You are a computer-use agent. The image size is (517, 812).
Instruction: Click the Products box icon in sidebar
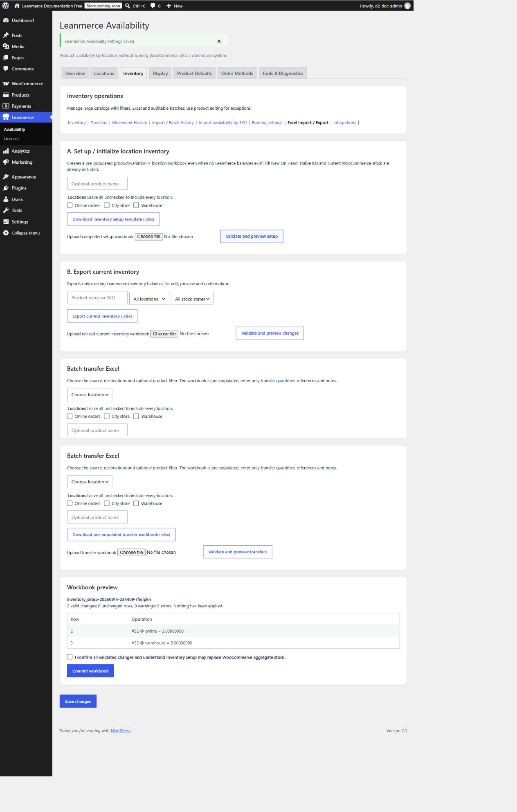(x=6, y=95)
